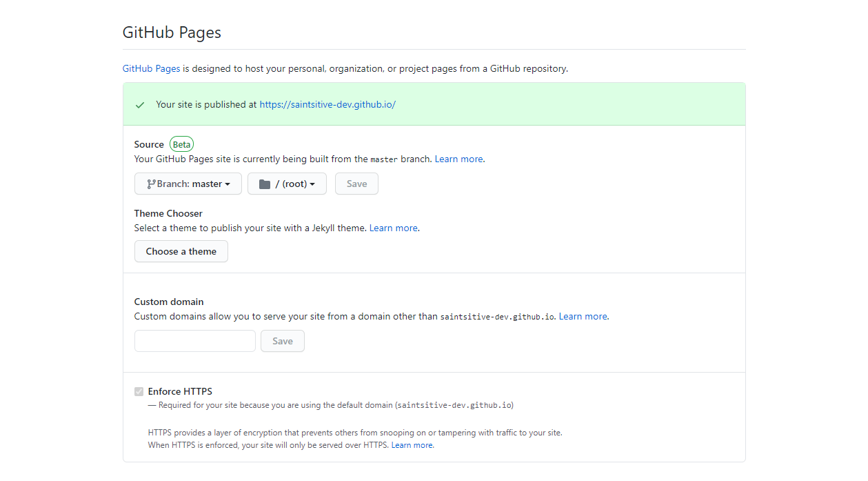
Task: Open the published site URL link
Action: pos(327,105)
